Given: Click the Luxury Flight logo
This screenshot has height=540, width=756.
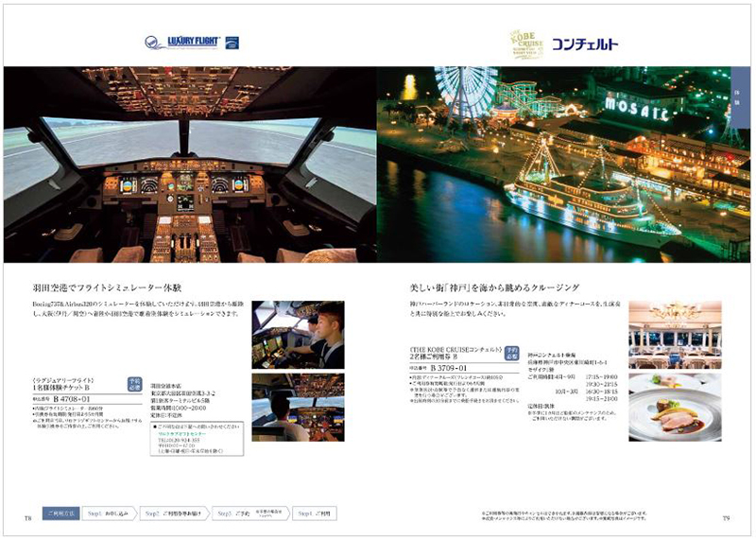Looking at the screenshot, I should point(181,42).
